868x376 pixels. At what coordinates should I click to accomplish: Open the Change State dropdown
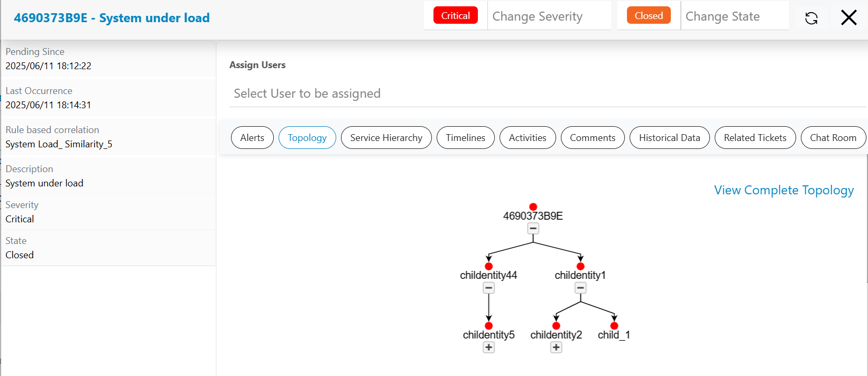734,17
